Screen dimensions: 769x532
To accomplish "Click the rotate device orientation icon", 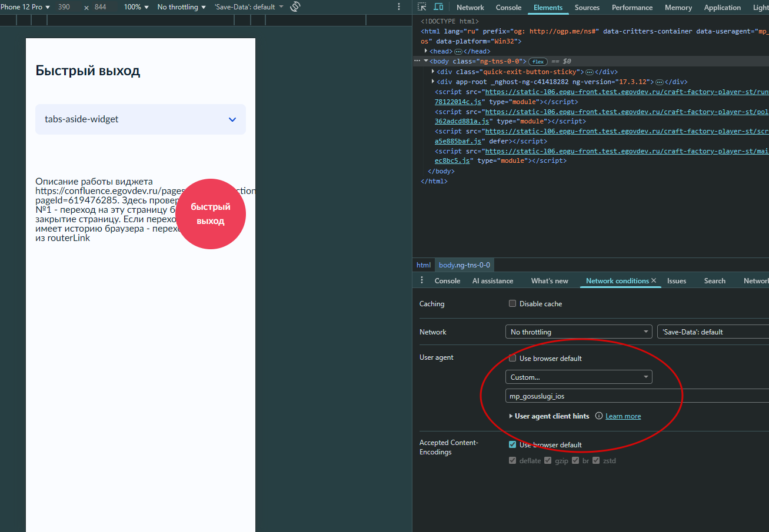I will [295, 7].
